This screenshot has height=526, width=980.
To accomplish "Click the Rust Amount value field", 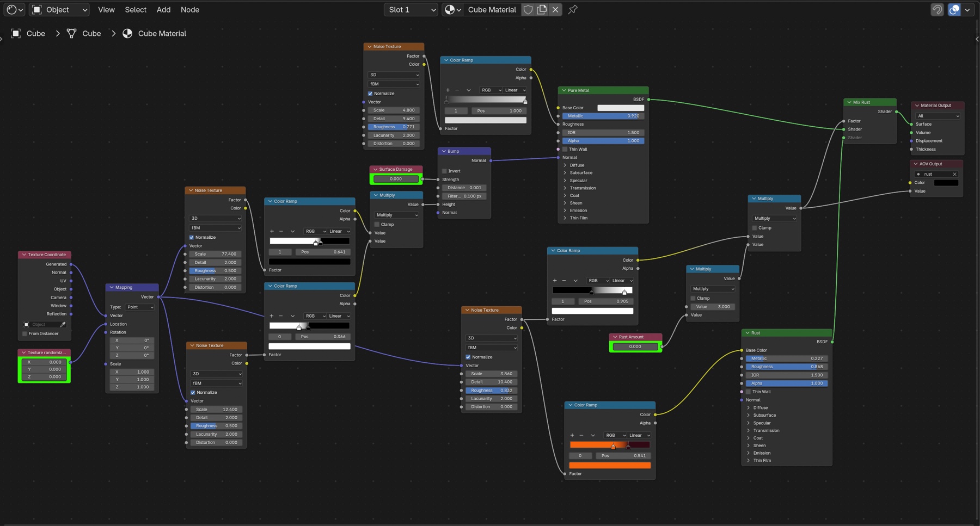I will [635, 346].
